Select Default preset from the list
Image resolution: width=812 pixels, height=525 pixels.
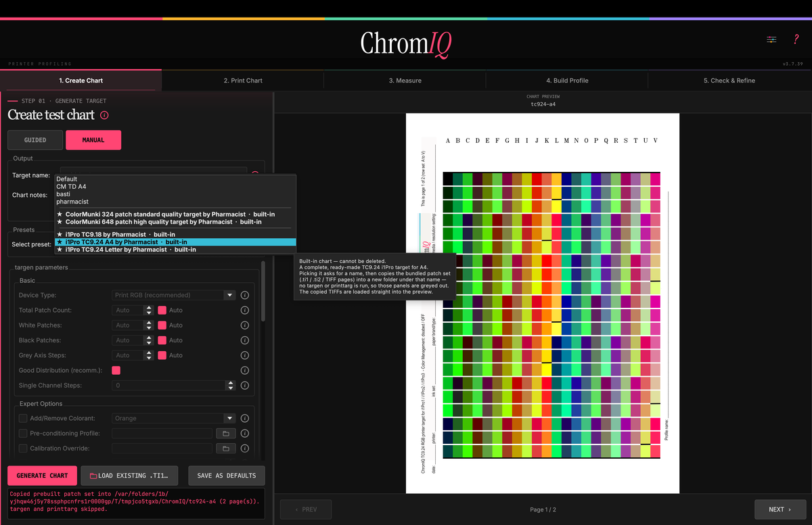pos(175,179)
